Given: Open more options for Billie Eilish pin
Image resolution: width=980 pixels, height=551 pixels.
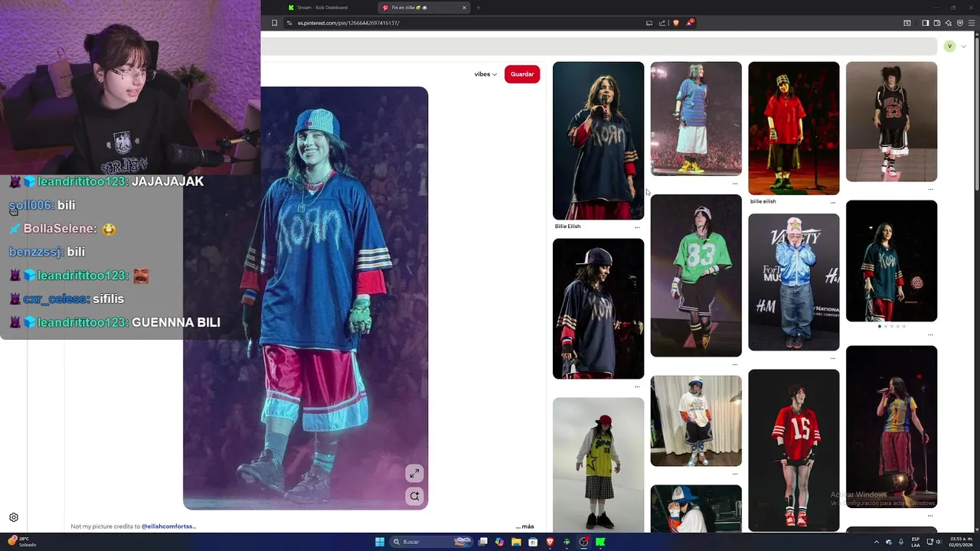Looking at the screenshot, I should [x=637, y=227].
